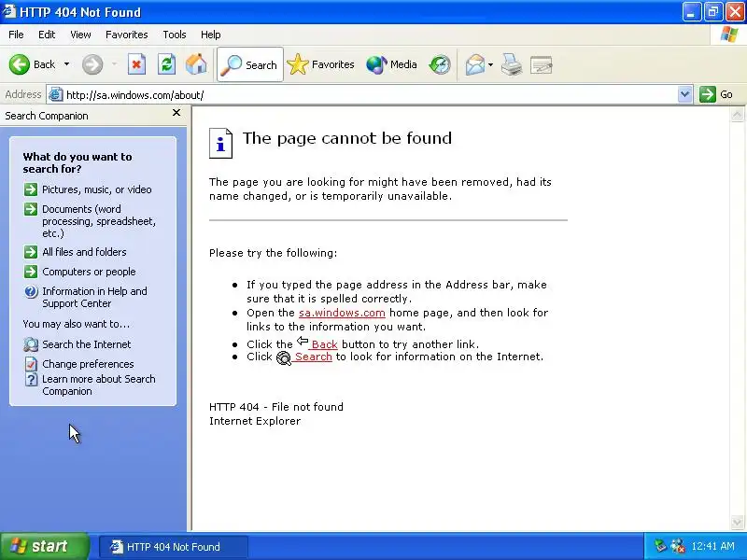Select HTTP 404 Not Found taskbar button
The height and width of the screenshot is (560, 747).
[x=174, y=547]
